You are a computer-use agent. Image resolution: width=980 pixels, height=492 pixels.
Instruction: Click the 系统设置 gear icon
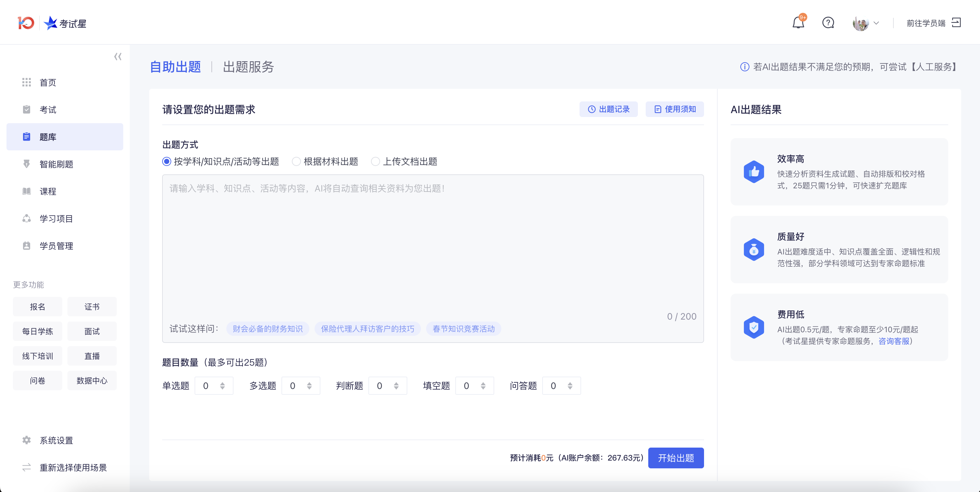(26, 440)
